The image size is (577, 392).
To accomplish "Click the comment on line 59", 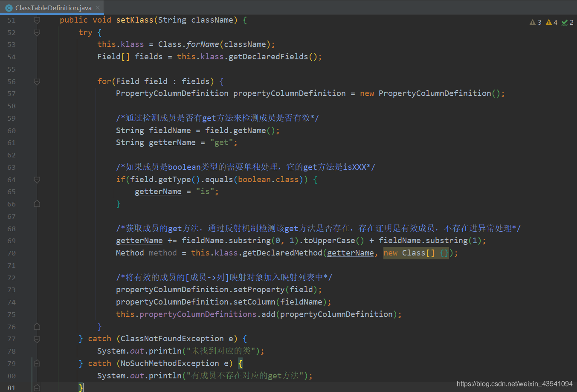I will tap(217, 118).
